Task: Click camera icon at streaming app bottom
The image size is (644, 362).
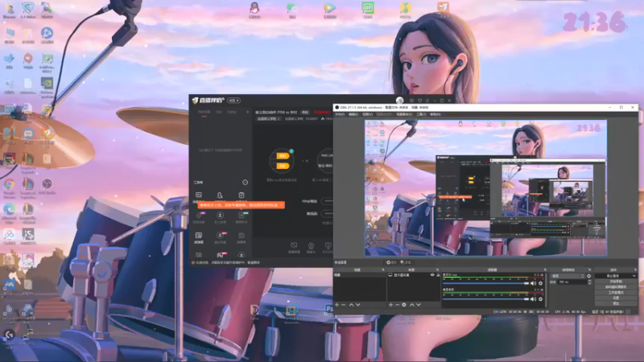Action: [x=311, y=246]
